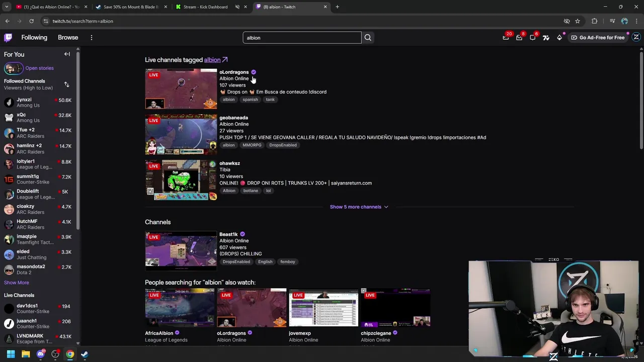Image resolution: width=644 pixels, height=362 pixels.
Task: Click the external arrow next to albion tag
Action: 225,60
